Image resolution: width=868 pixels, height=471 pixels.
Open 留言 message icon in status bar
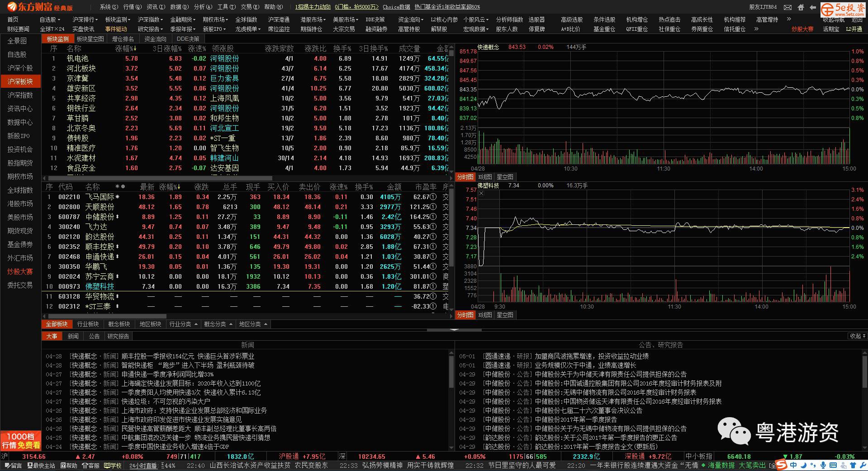(13, 466)
